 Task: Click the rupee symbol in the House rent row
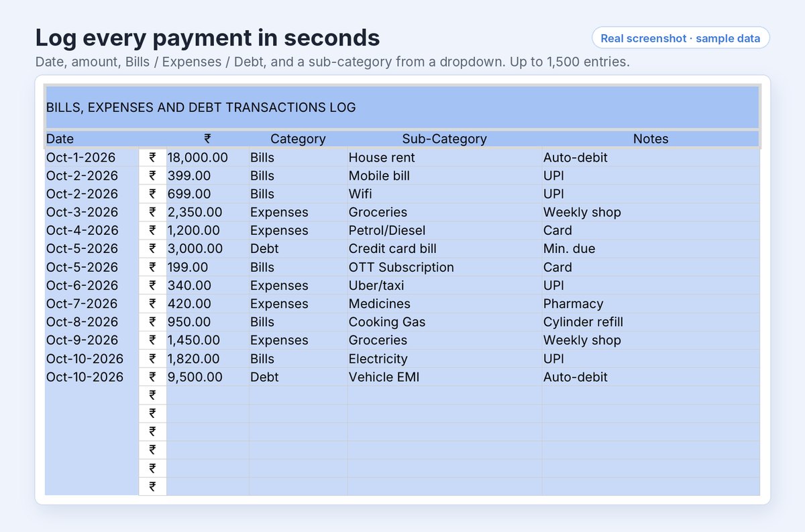pos(152,158)
